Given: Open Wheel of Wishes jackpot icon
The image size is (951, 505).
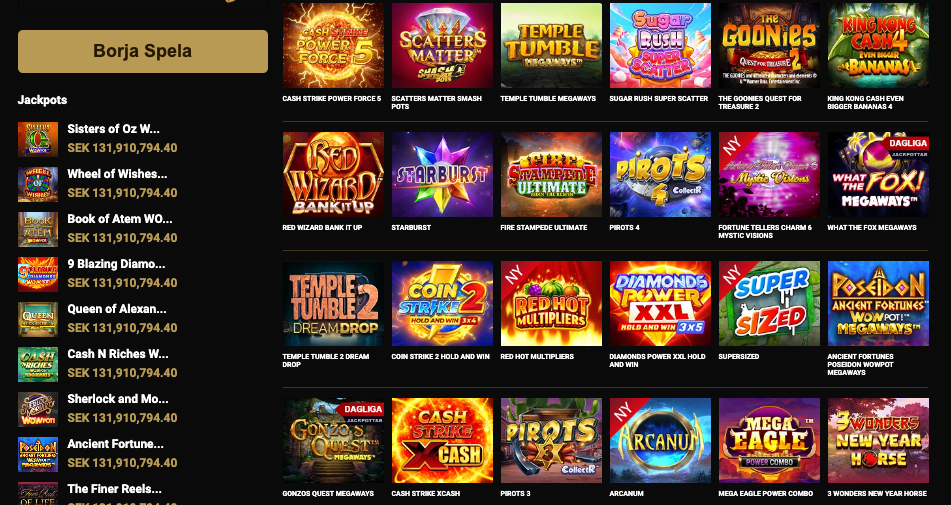Looking at the screenshot, I should tap(38, 184).
